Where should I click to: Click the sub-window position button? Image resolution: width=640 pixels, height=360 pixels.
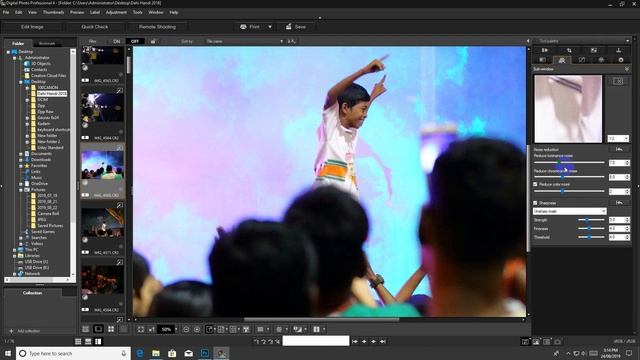point(618,81)
